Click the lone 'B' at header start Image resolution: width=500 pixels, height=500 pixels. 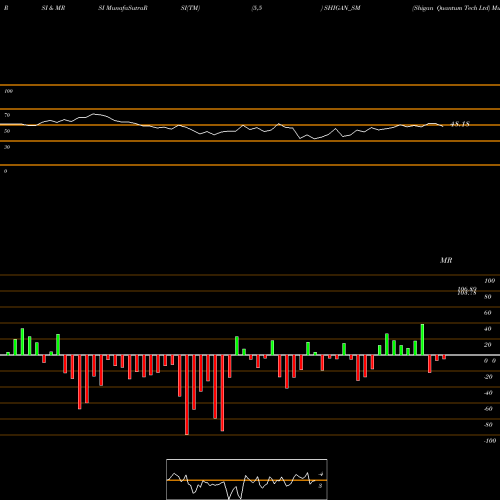pyautogui.click(x=6, y=8)
